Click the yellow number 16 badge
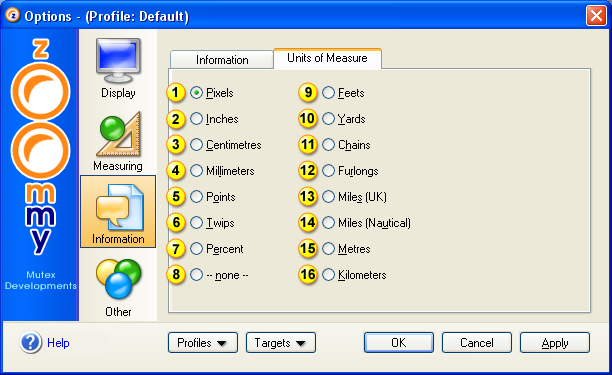Screen dimensions: 612x375 point(308,275)
